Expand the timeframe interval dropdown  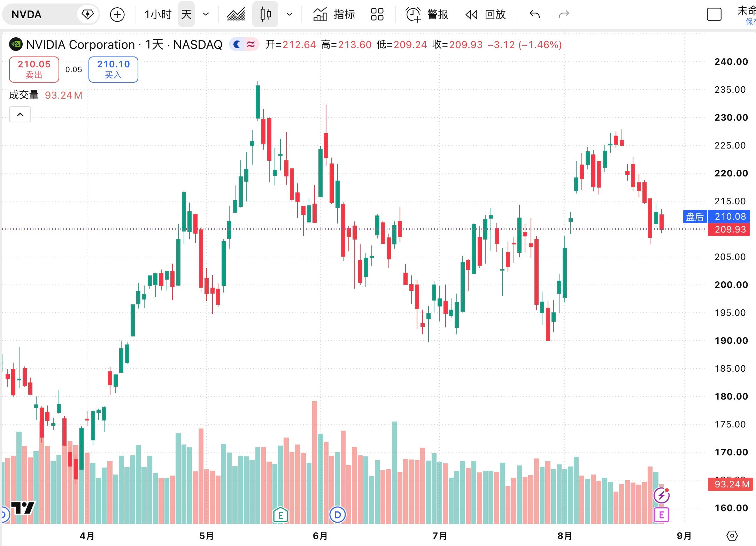(206, 15)
